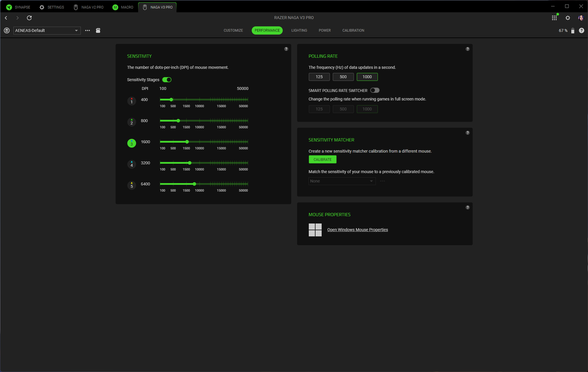Select sensitivity stage 4 badge
Image resolution: width=588 pixels, height=372 pixels.
(x=131, y=164)
